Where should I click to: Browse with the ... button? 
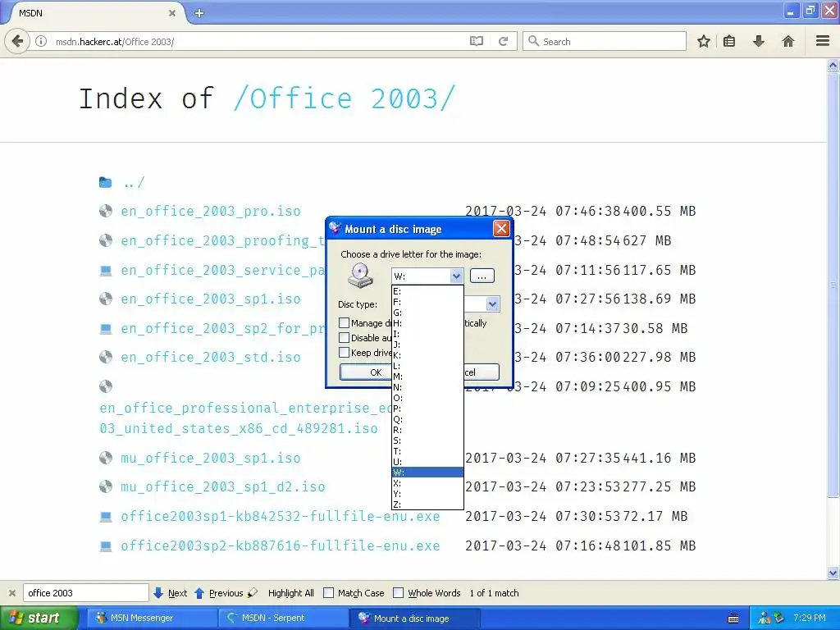482,276
